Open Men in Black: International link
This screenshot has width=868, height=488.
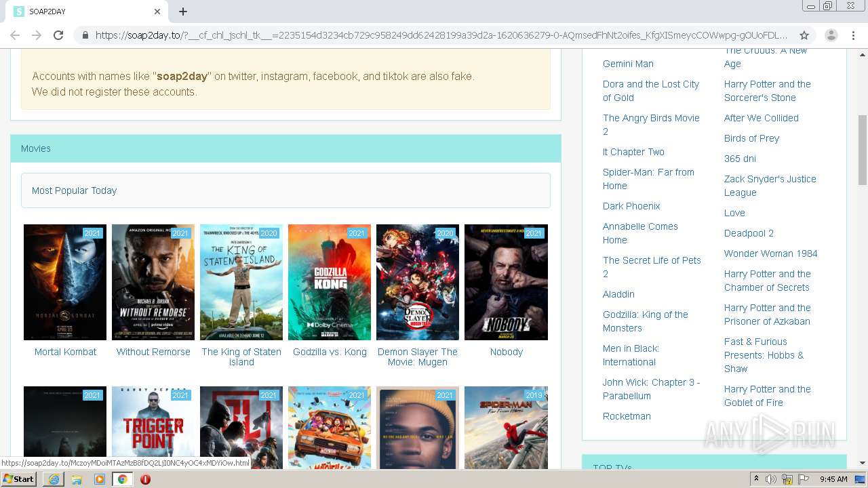coord(631,355)
